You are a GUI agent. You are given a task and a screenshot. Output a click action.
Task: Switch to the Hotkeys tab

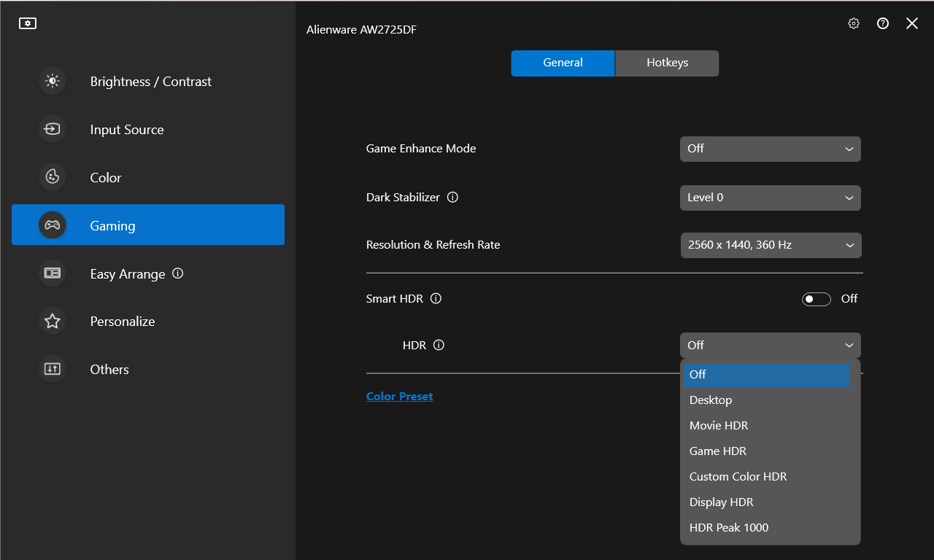[x=667, y=63]
